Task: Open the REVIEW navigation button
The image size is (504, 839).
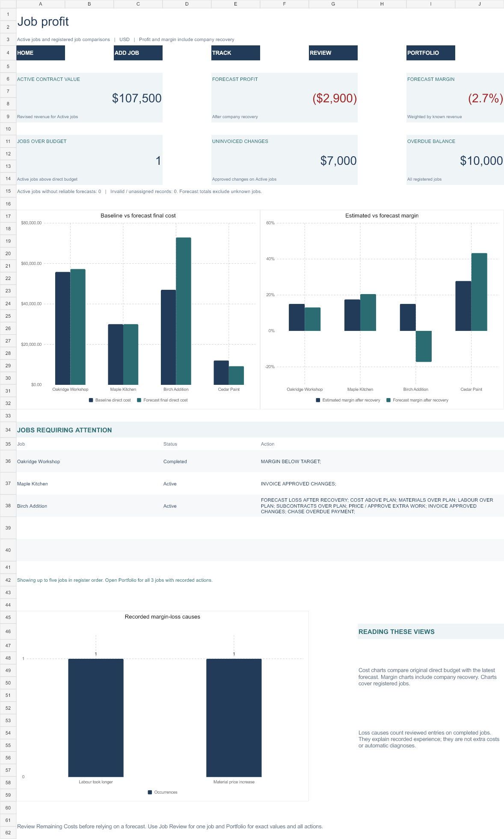Action: (333, 53)
